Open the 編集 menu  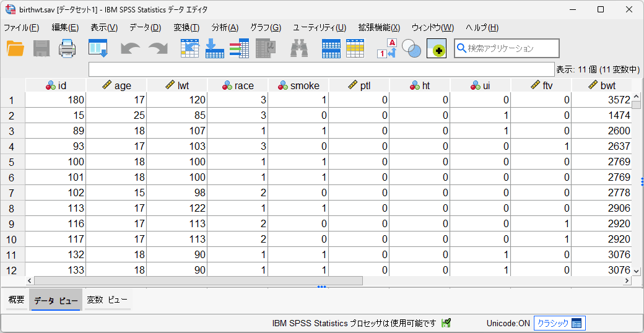(x=65, y=28)
